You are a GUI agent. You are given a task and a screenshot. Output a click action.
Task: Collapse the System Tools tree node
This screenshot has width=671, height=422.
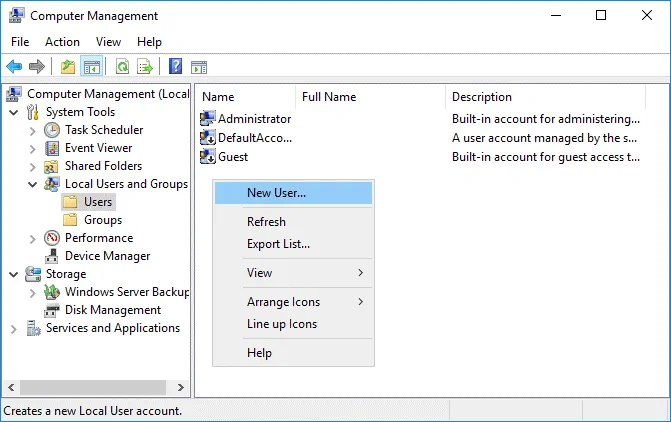coord(14,112)
